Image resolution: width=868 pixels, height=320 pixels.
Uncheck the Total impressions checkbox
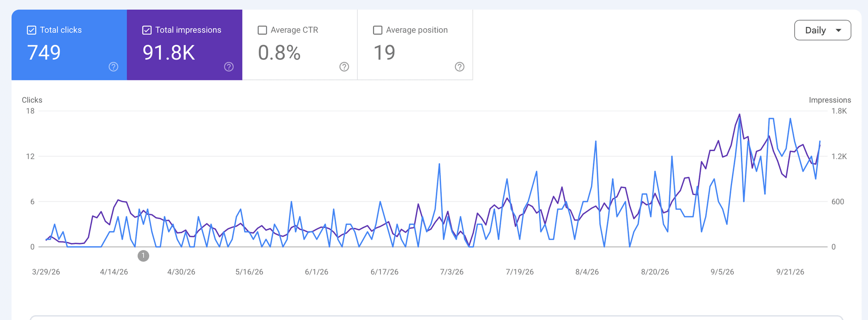[147, 30]
